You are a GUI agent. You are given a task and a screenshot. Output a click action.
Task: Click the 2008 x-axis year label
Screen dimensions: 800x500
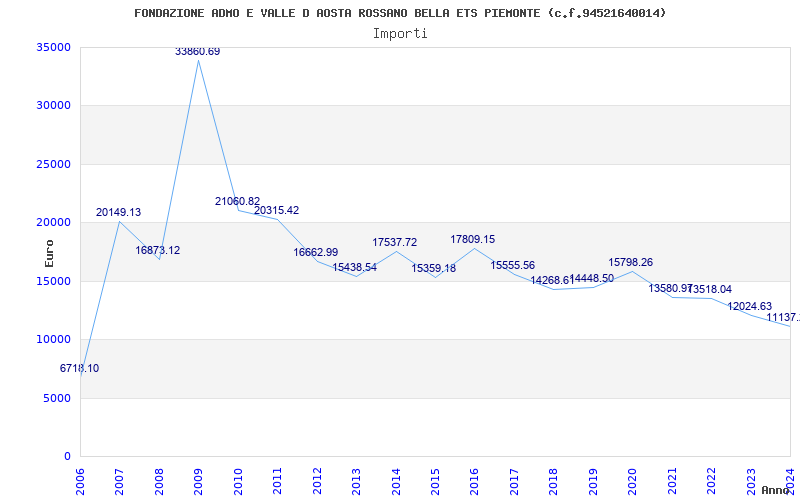[x=159, y=482]
